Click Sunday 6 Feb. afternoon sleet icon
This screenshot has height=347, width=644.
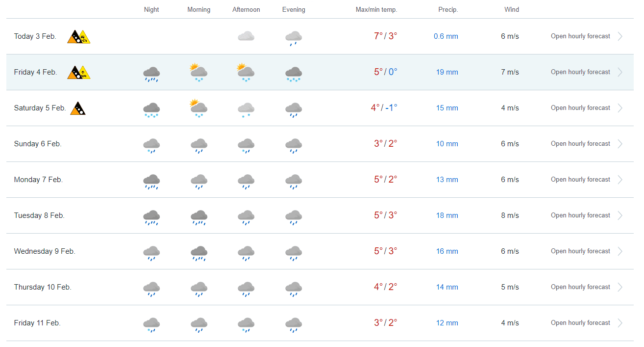(246, 145)
